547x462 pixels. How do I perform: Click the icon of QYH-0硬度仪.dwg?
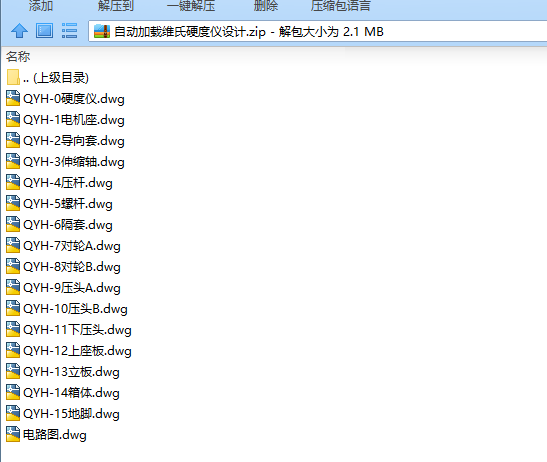pos(13,98)
